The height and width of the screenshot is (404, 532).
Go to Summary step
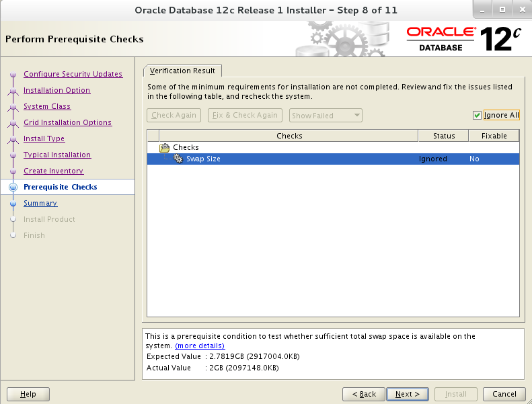(x=40, y=203)
